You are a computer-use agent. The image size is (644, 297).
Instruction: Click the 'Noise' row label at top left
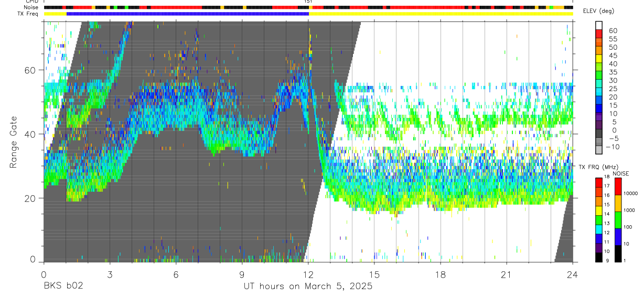tap(31, 8)
